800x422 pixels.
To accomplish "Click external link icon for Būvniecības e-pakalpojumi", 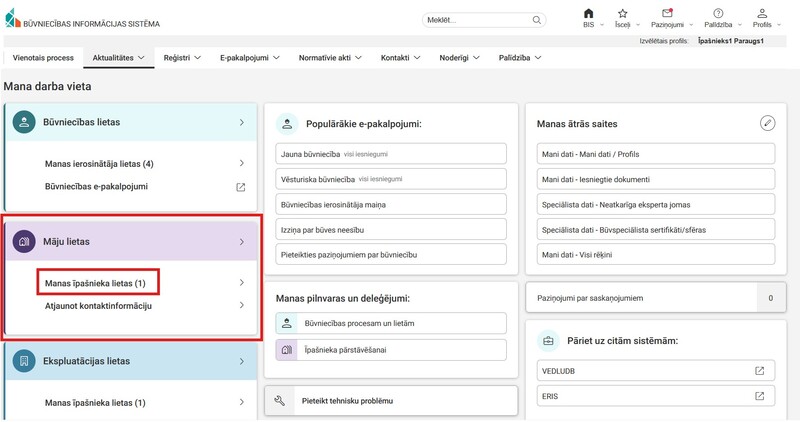I will tap(241, 187).
